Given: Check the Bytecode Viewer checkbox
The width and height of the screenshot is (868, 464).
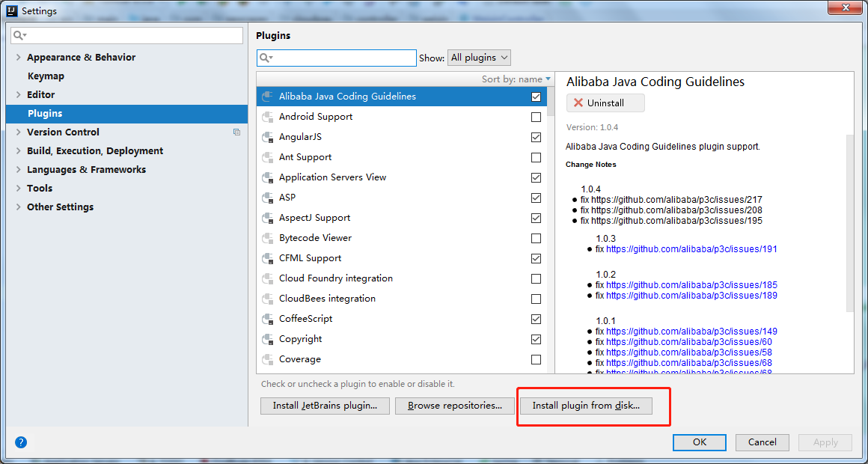Looking at the screenshot, I should (536, 238).
